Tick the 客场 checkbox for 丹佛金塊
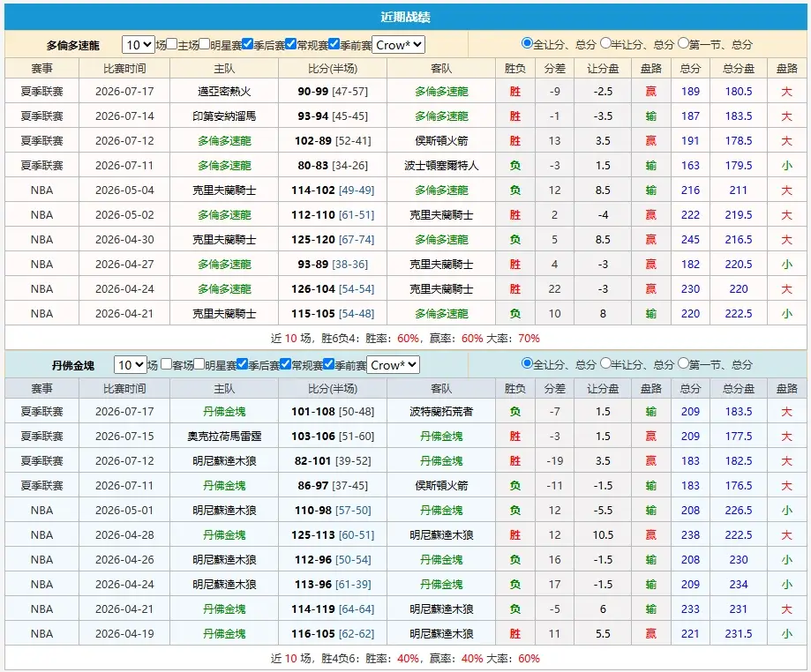The height and width of the screenshot is (672, 811). tap(167, 364)
